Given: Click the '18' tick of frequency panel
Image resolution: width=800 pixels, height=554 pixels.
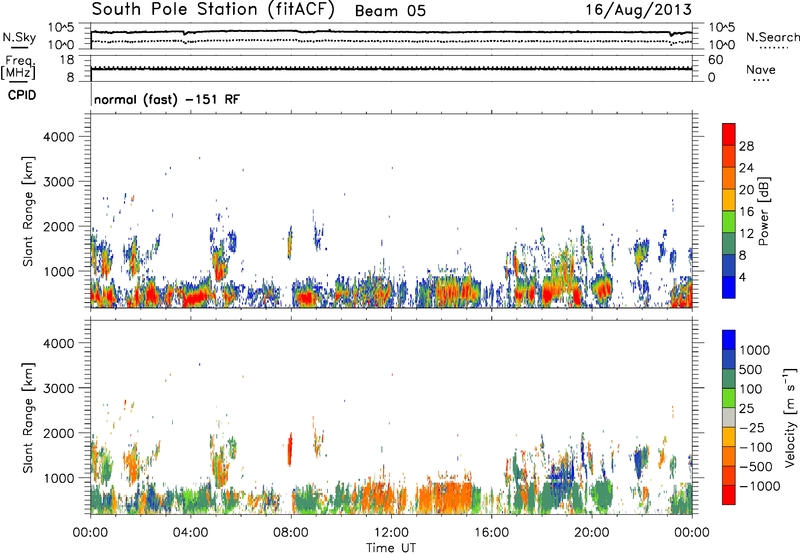Looking at the screenshot, I should [67, 60].
